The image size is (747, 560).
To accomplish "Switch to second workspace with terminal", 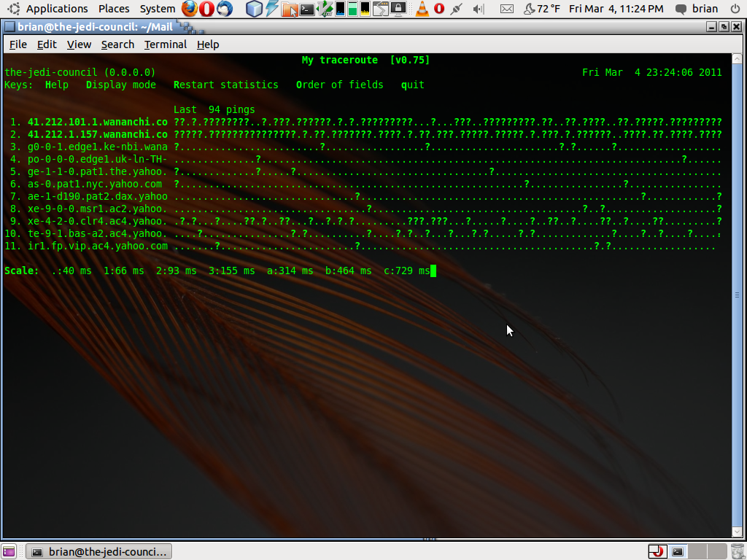I will point(677,551).
